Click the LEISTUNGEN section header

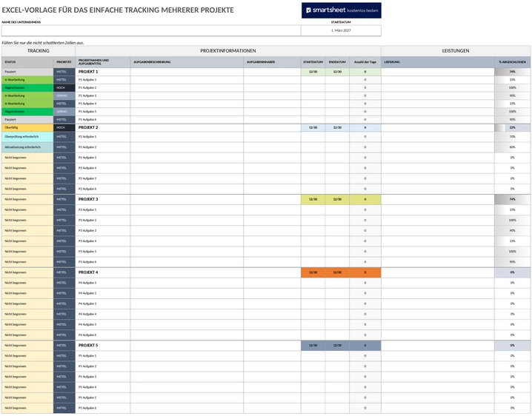click(456, 51)
